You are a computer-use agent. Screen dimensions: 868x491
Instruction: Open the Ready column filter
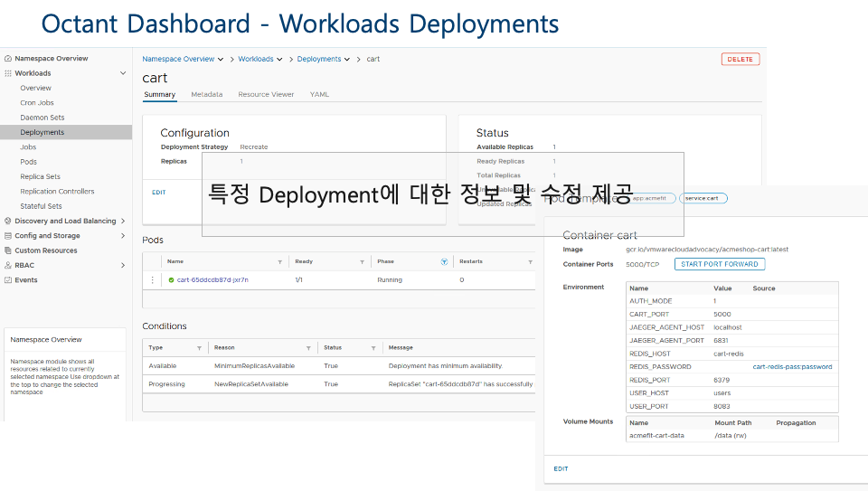pyautogui.click(x=362, y=262)
